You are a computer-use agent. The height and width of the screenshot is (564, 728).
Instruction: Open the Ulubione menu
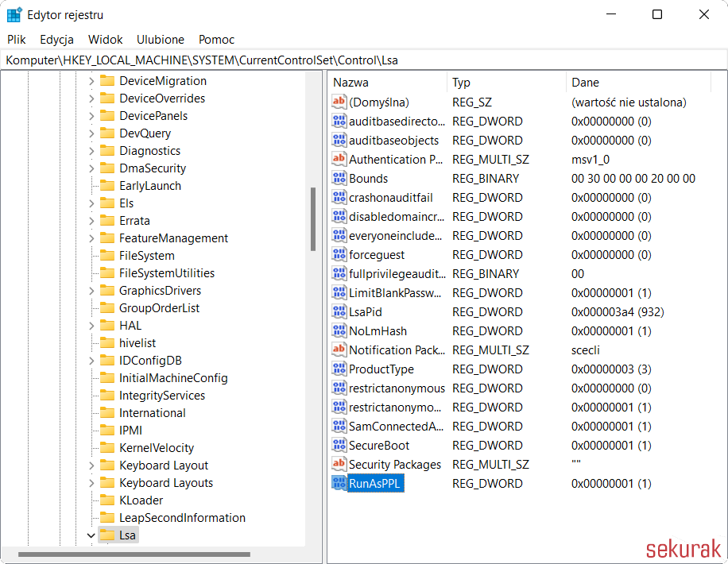coord(161,40)
